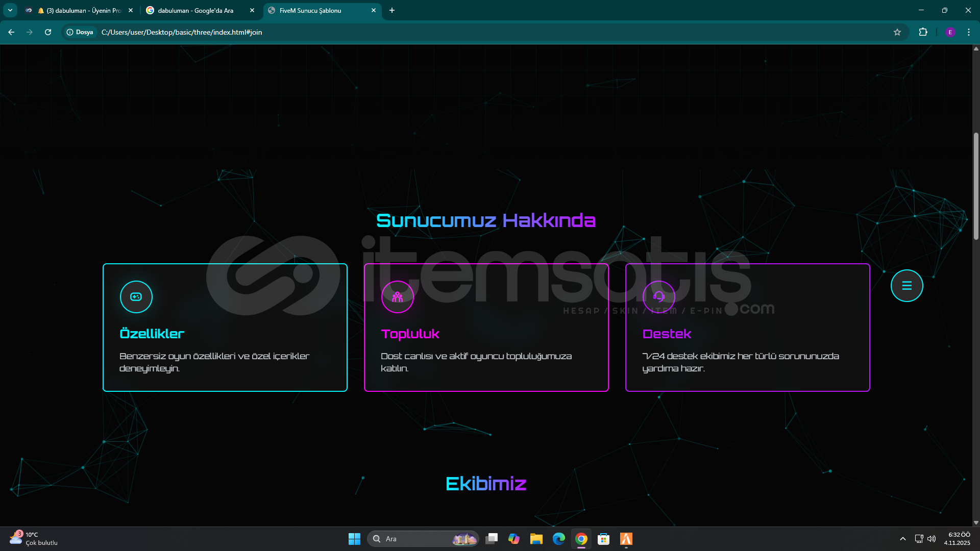Click the community people icon in Topluluk card
980x551 pixels.
(397, 297)
